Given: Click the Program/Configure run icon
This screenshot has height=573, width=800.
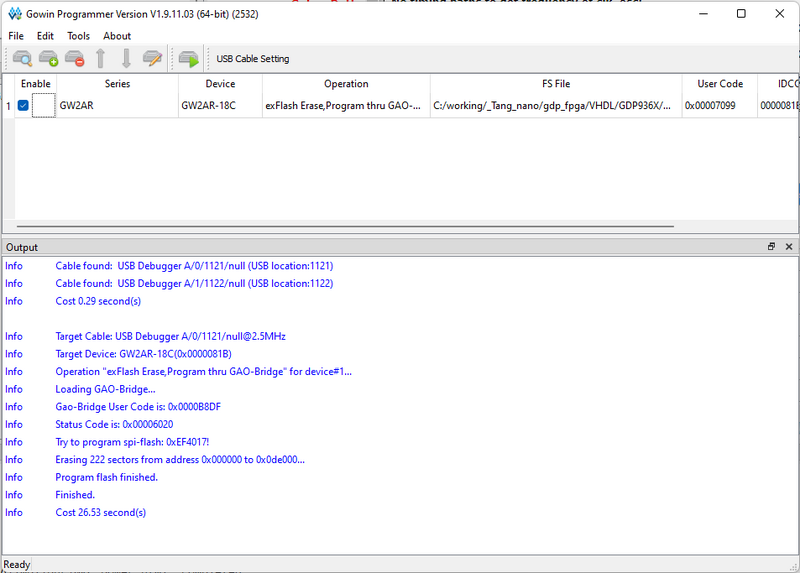Looking at the screenshot, I should point(188,59).
